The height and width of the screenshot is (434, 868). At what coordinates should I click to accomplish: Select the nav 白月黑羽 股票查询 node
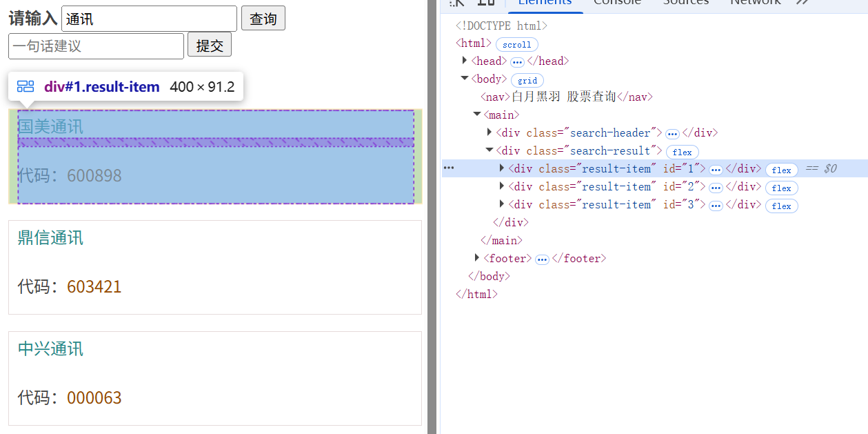[x=566, y=97]
